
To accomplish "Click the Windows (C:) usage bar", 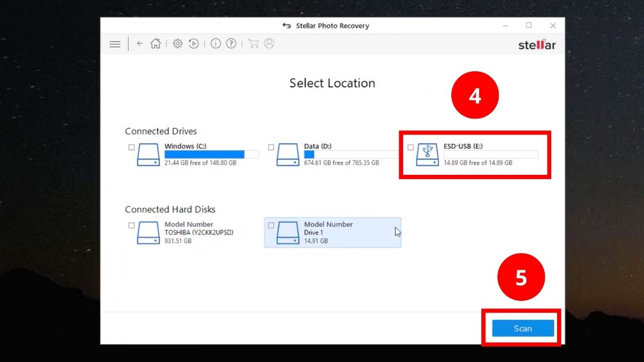I will pyautogui.click(x=211, y=154).
